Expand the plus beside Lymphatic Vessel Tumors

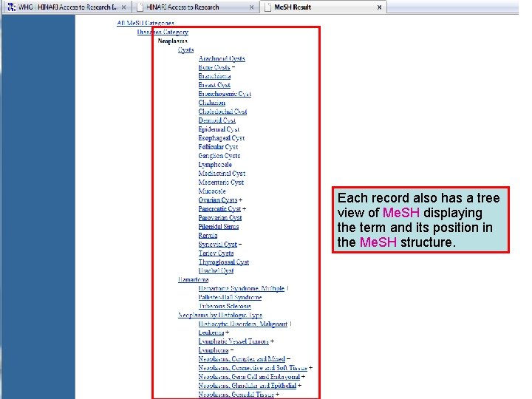point(272,341)
